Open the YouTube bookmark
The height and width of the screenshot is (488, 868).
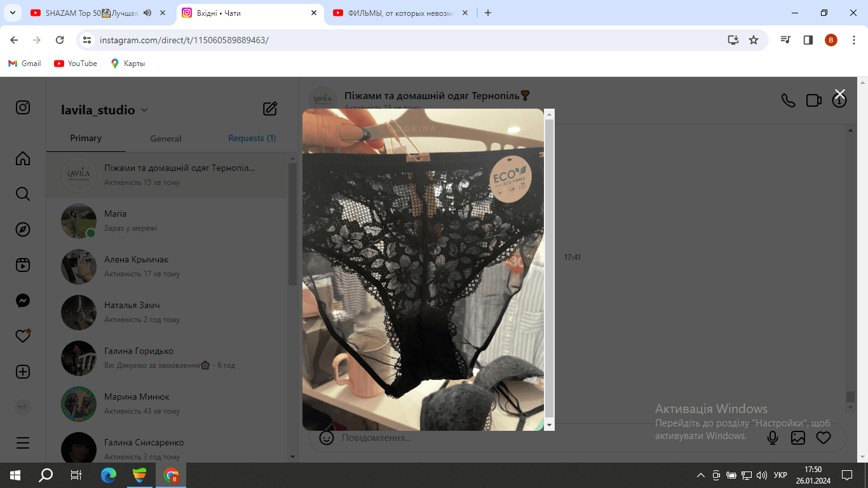click(76, 64)
